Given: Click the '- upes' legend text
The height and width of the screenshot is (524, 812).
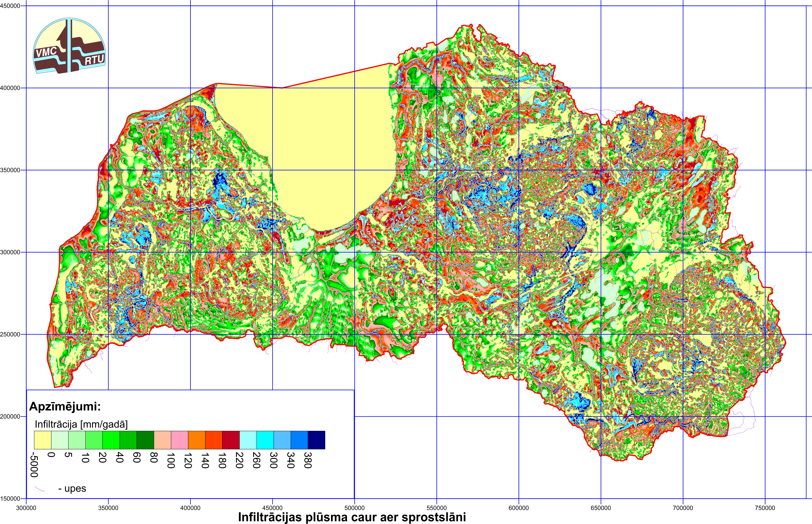Looking at the screenshot, I should [72, 489].
